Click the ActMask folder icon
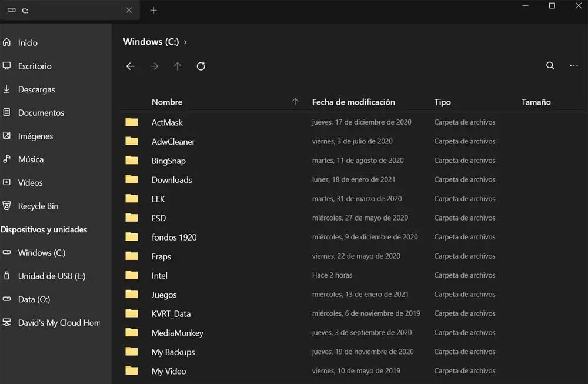This screenshot has height=384, width=588. [131, 122]
